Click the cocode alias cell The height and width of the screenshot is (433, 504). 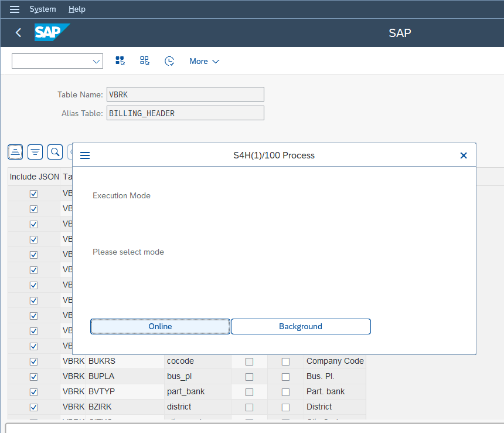pos(197,361)
